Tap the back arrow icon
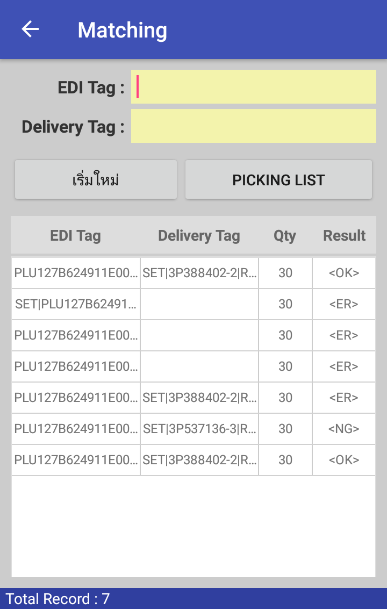Image resolution: width=387 pixels, height=609 pixels. pos(30,29)
